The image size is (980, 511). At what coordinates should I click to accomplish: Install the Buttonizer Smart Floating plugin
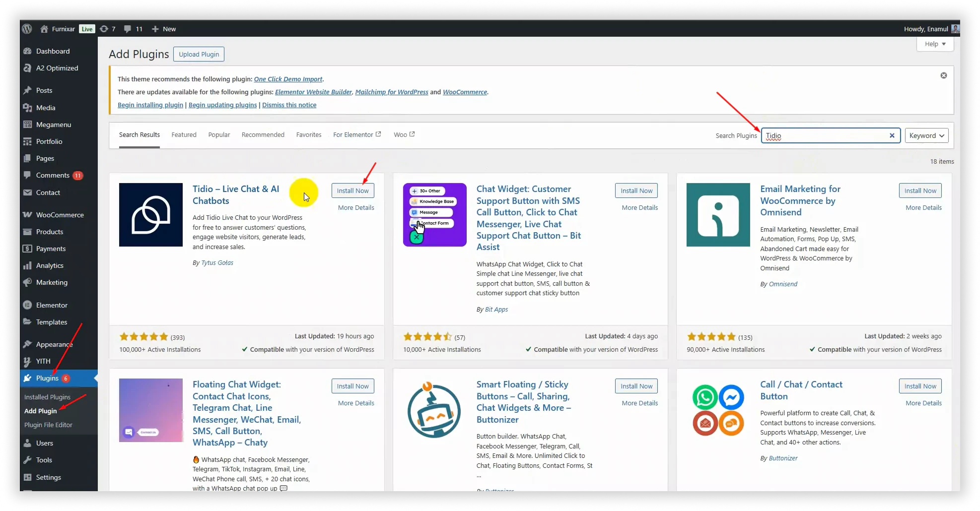pos(636,386)
